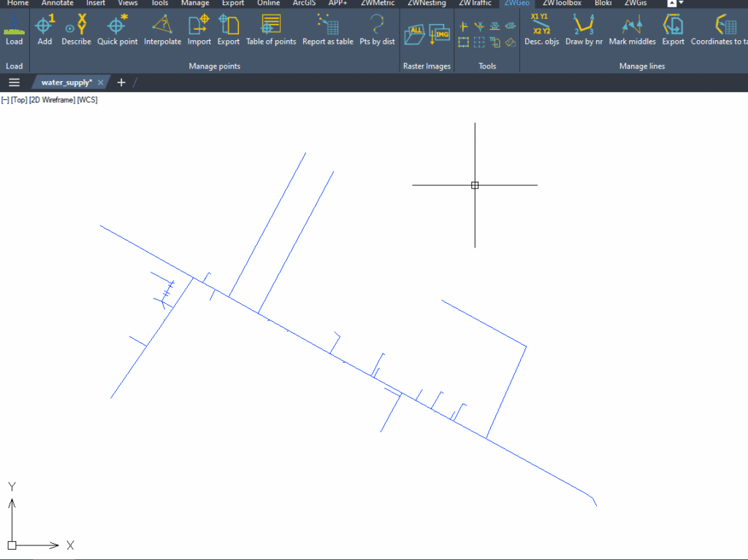Select the ZWGeo ribbon tab
The width and height of the screenshot is (748, 560).
point(516,3)
